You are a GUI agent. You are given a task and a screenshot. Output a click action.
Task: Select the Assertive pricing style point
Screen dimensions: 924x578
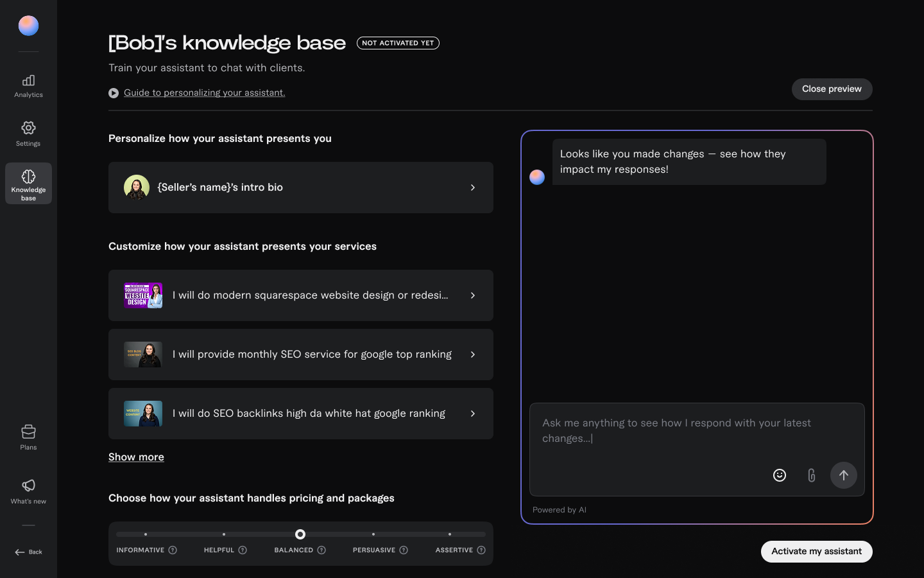pos(450,534)
